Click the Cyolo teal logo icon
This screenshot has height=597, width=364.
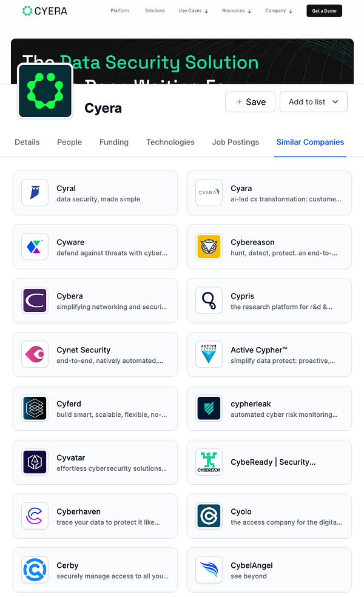209,516
